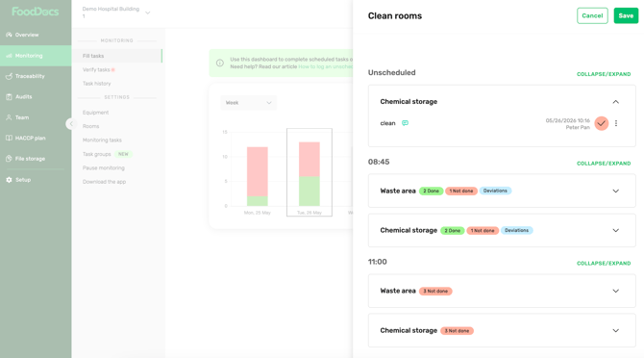Viewport: 644px width, 358px height.
Task: Click the Cancel button
Action: (x=592, y=15)
